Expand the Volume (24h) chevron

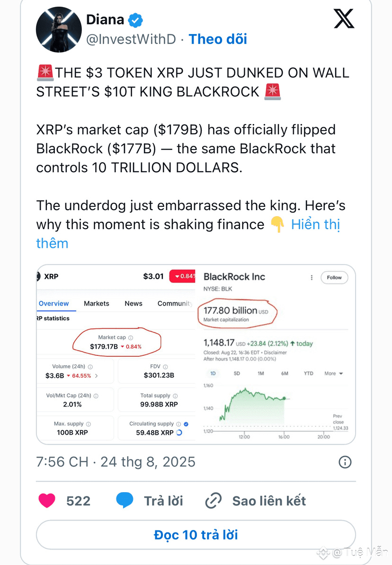coord(96,376)
